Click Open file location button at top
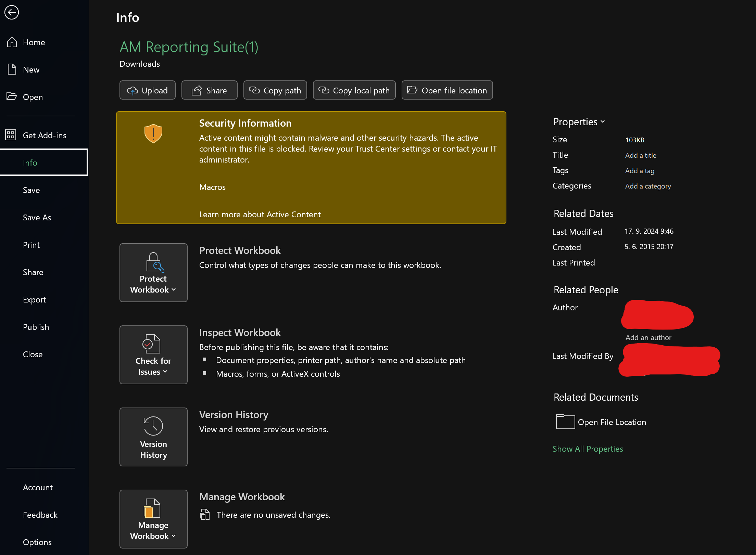The width and height of the screenshot is (756, 555). [447, 90]
